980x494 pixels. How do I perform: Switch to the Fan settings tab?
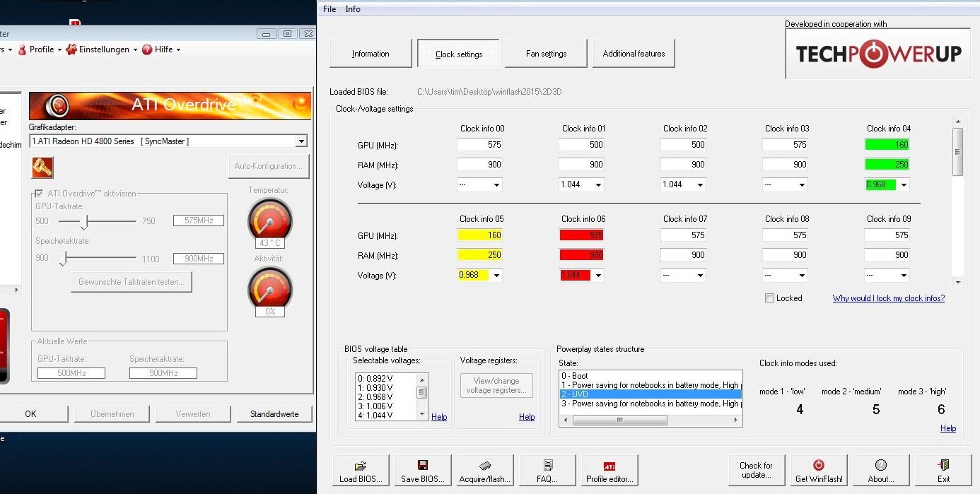[x=546, y=54]
